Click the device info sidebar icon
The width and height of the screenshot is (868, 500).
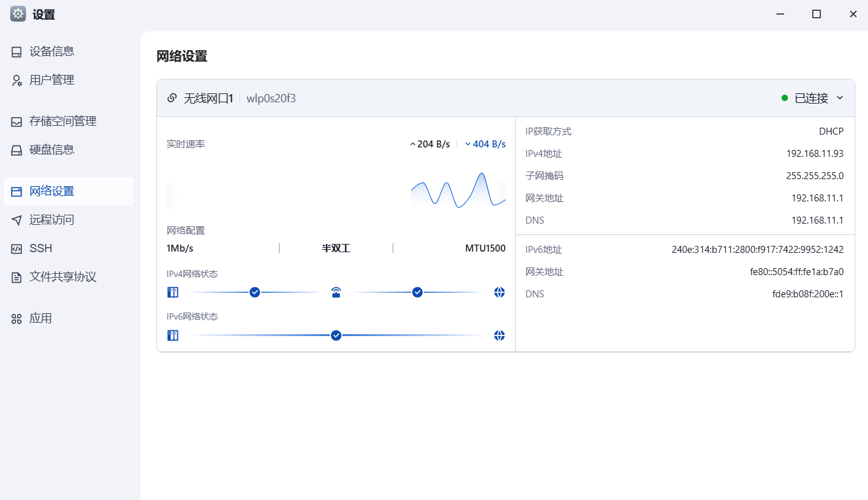point(17,51)
